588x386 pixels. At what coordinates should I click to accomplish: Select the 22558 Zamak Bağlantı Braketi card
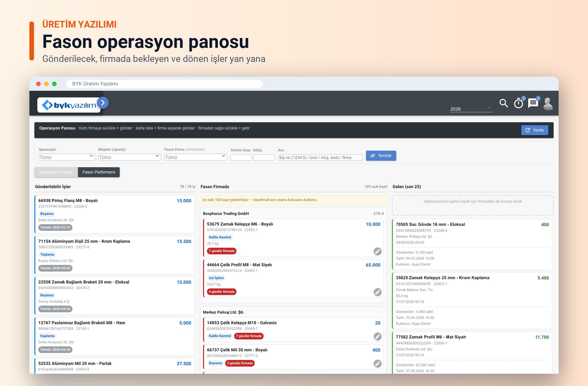point(115,296)
